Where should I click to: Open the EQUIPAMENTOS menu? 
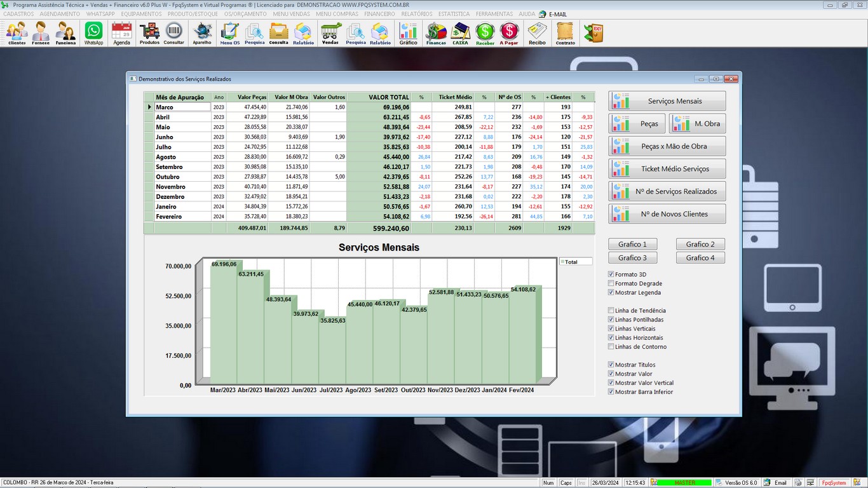tap(142, 14)
